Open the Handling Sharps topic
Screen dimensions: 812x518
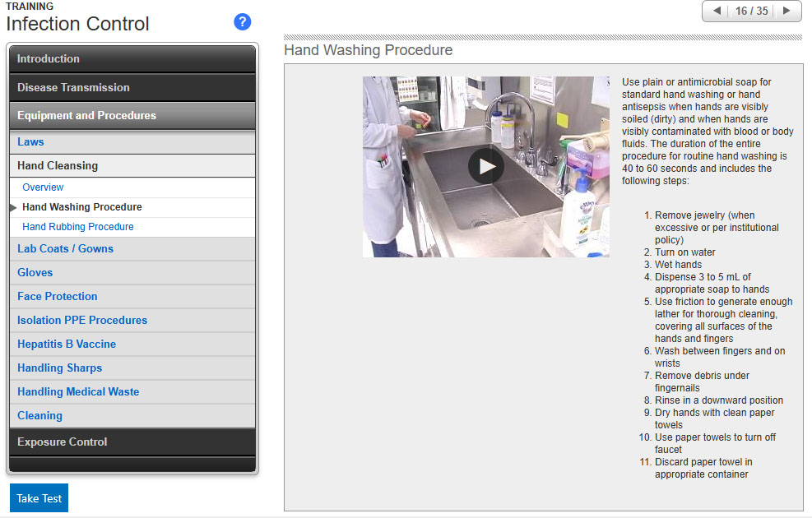tap(60, 368)
